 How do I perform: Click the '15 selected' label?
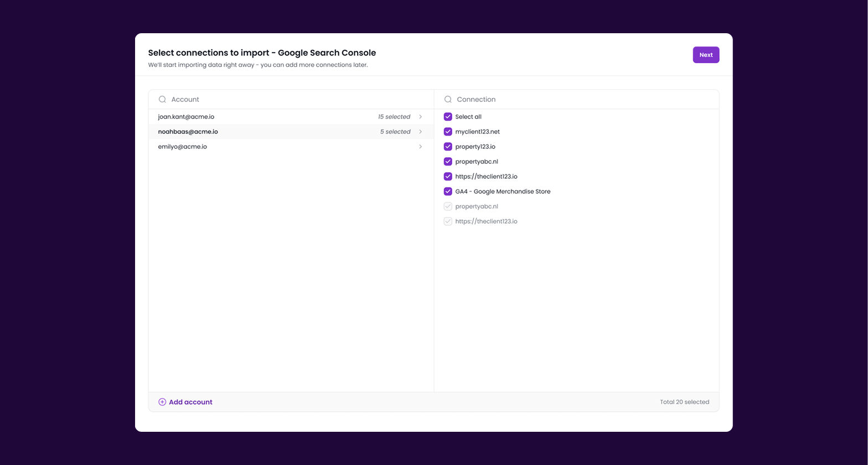point(394,117)
